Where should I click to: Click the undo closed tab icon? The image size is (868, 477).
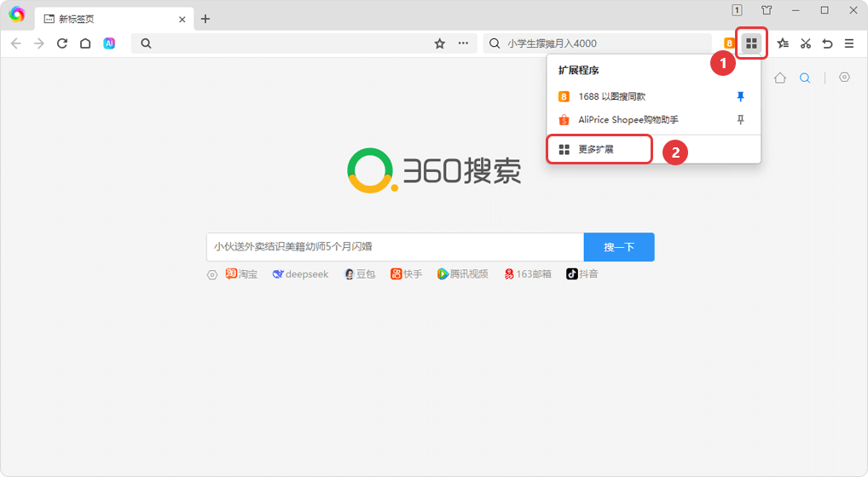(x=827, y=43)
